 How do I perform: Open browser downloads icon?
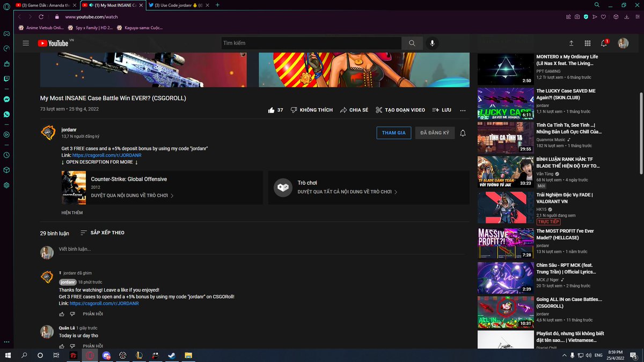(x=627, y=17)
